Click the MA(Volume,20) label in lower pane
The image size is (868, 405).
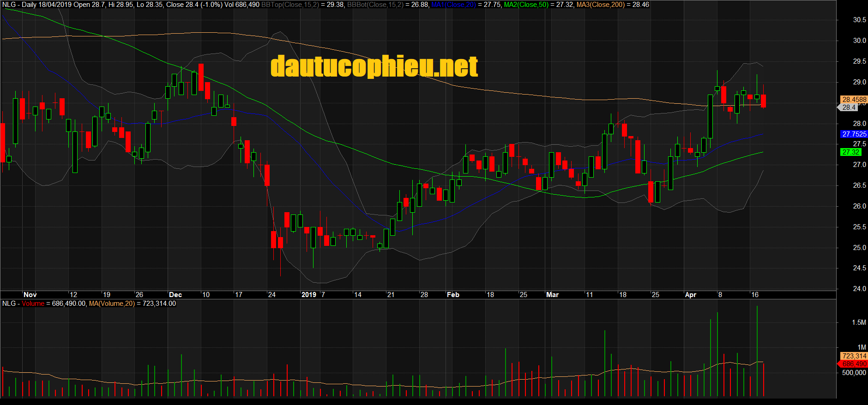pyautogui.click(x=112, y=304)
